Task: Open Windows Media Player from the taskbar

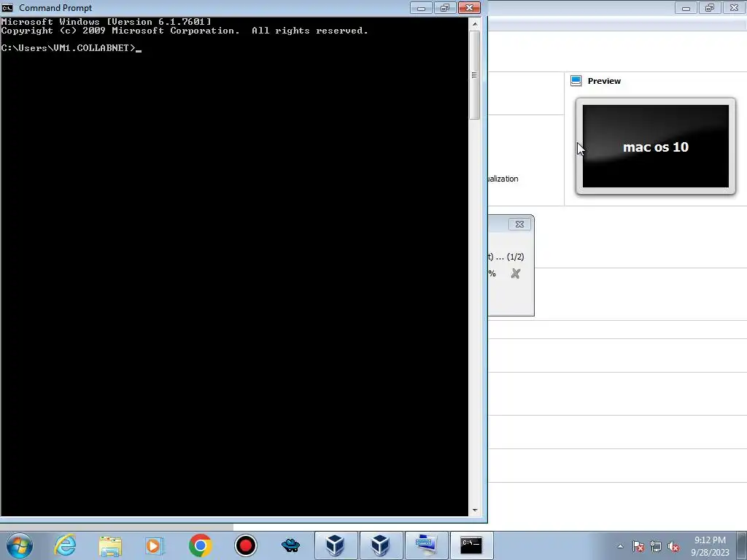Action: (x=155, y=545)
